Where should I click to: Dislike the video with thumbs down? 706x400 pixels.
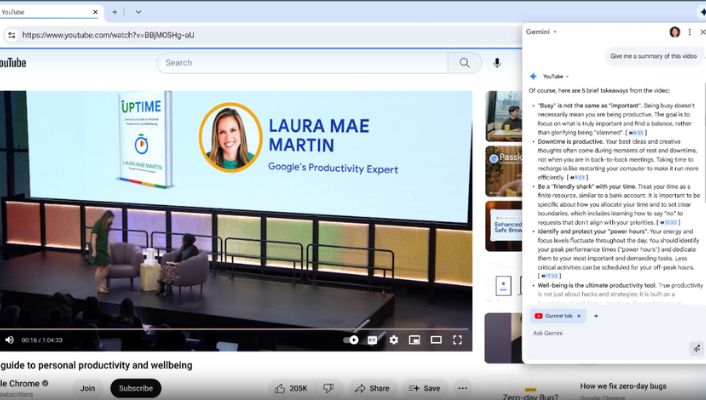327,388
